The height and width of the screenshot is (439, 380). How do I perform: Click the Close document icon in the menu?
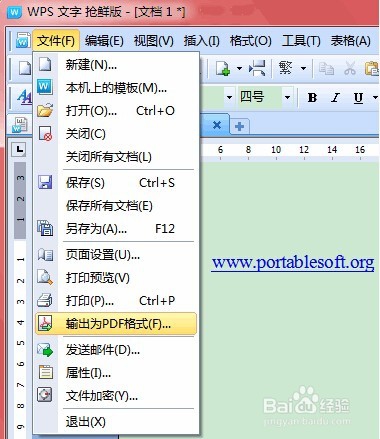(45, 133)
